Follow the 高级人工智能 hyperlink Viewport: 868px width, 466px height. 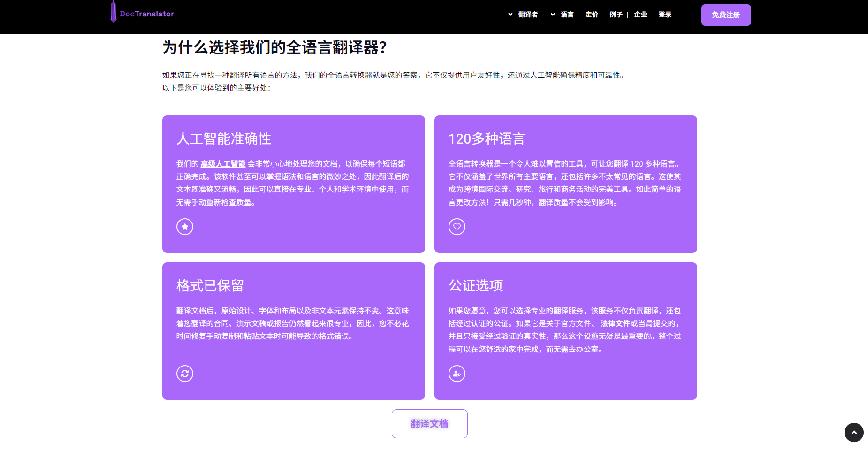click(223, 164)
